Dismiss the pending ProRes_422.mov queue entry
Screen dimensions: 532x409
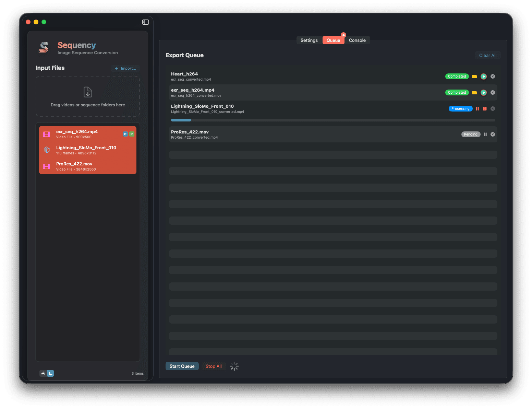pos(493,134)
